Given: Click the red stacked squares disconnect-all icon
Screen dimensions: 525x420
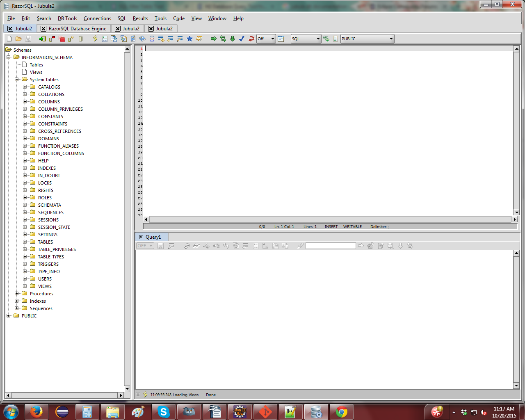Looking at the screenshot, I should click(62, 39).
